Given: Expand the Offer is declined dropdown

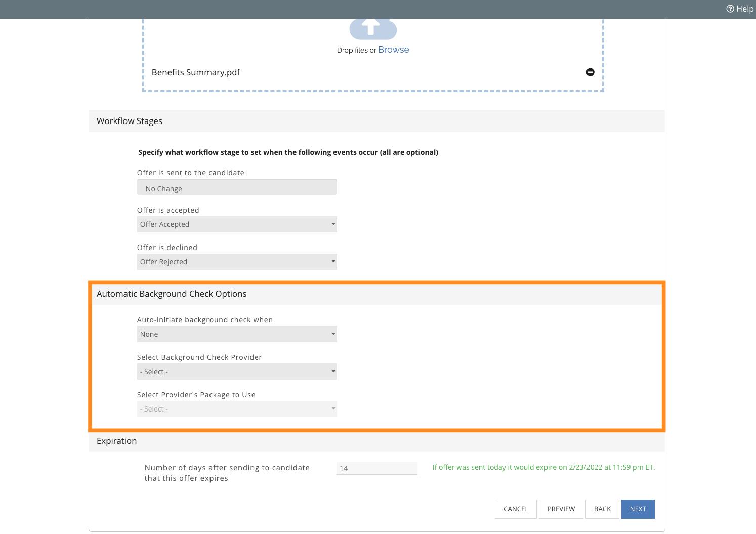Looking at the screenshot, I should pyautogui.click(x=237, y=262).
